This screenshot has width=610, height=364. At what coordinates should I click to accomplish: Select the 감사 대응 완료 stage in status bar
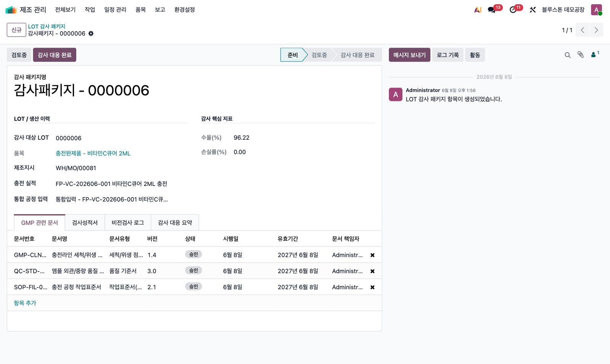pos(358,55)
